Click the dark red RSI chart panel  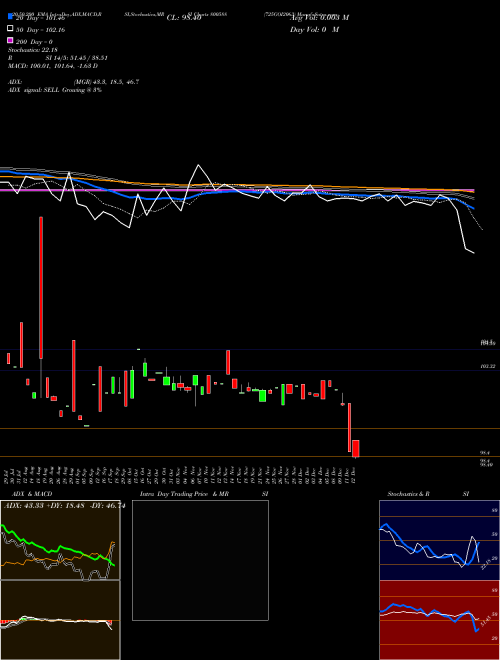pos(439,620)
